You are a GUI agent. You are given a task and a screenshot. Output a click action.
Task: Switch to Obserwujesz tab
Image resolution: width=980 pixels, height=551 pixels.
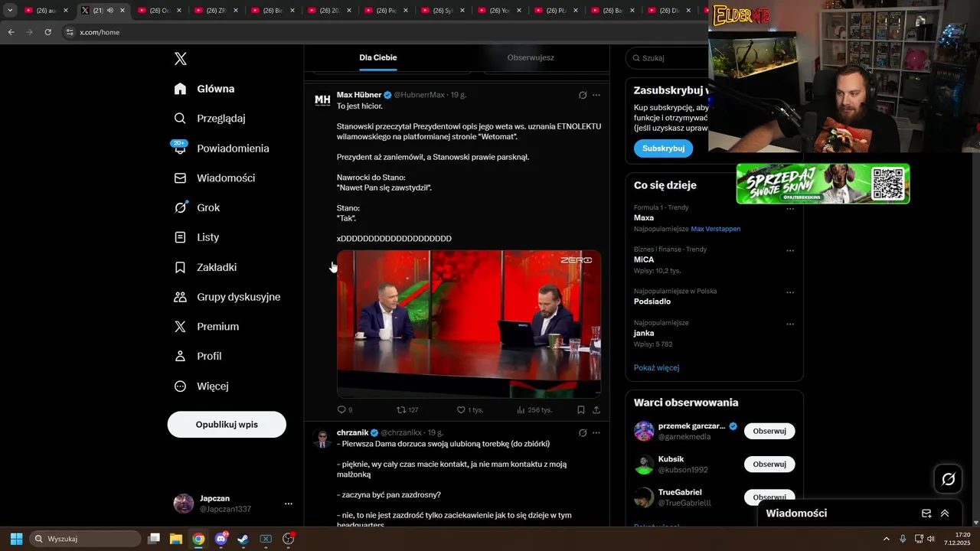click(531, 57)
